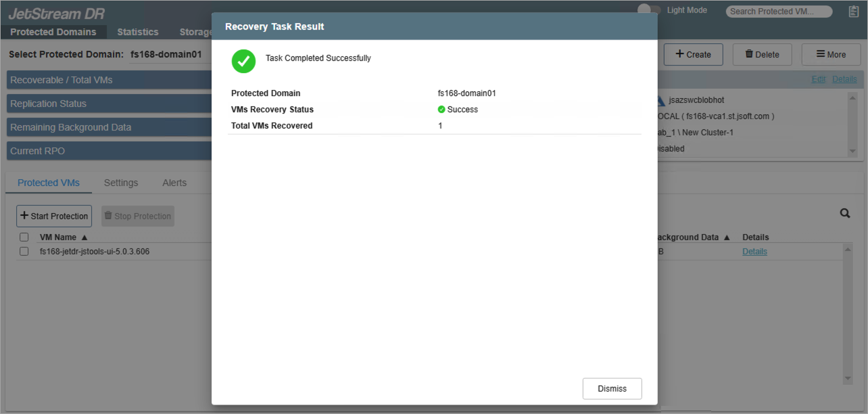Open the Details link in VM row
Screen dimensions: 868x414
click(754, 252)
